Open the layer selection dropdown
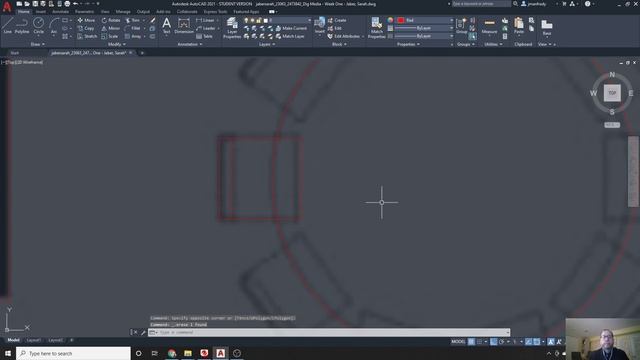This screenshot has width=640, height=360. coord(277,20)
